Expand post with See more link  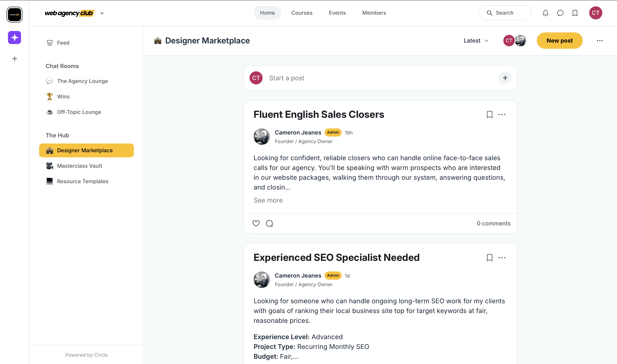pyautogui.click(x=268, y=200)
